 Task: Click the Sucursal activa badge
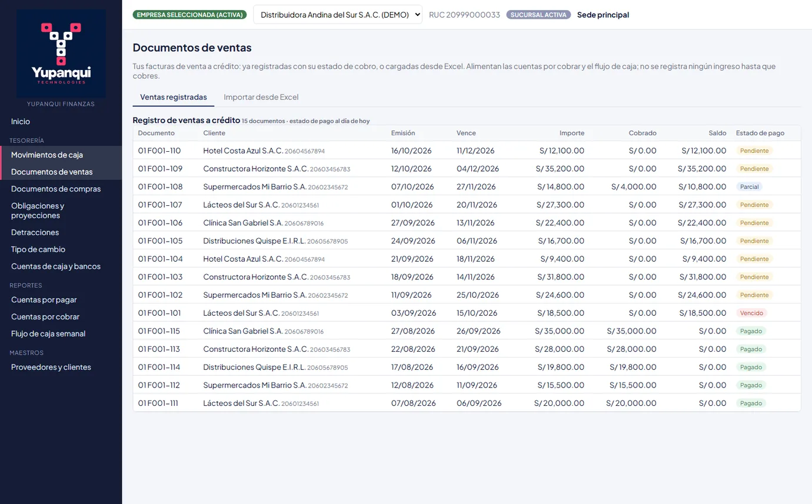(x=538, y=15)
